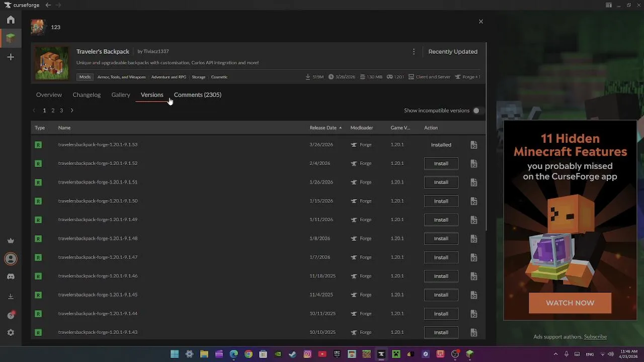Select file travelersbackpack-forge-1.20.1-9.1.46
Viewport: 644px width, 362px height.
pyautogui.click(x=98, y=276)
